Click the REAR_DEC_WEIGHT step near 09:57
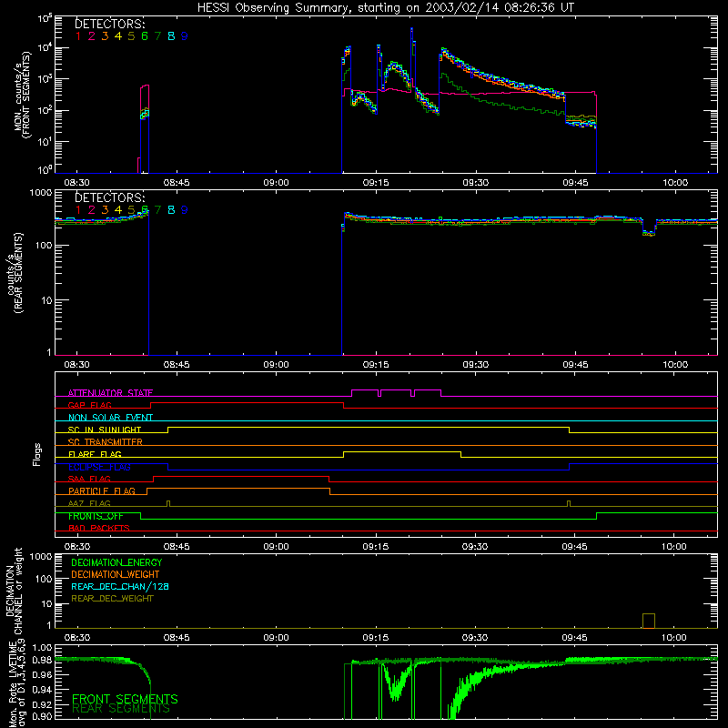Viewport: 728px width, 728px height. tap(649, 621)
